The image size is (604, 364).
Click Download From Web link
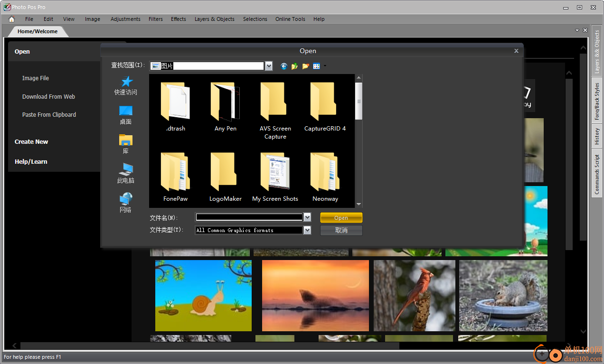click(x=48, y=96)
